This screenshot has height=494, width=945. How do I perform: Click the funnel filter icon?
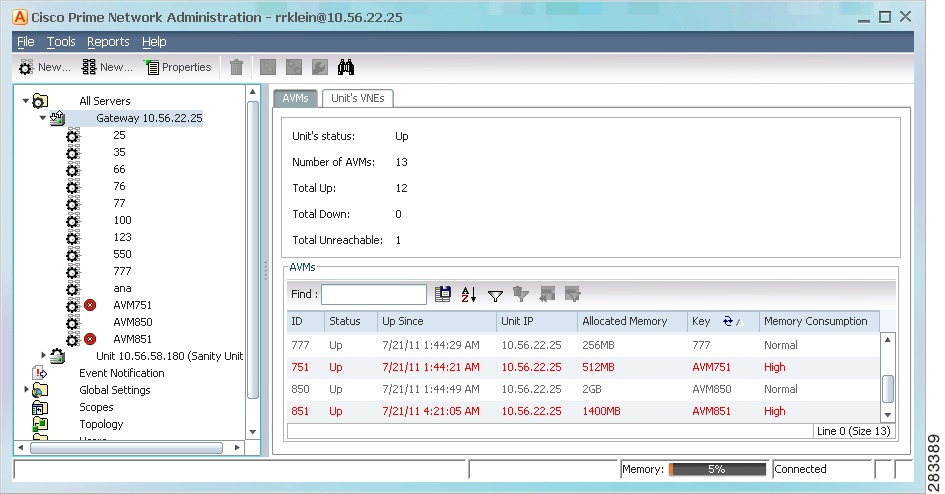click(495, 295)
